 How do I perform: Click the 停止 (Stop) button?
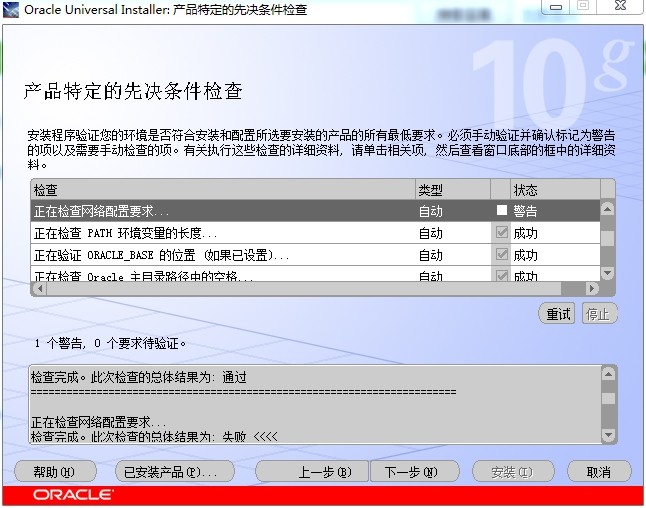click(599, 314)
